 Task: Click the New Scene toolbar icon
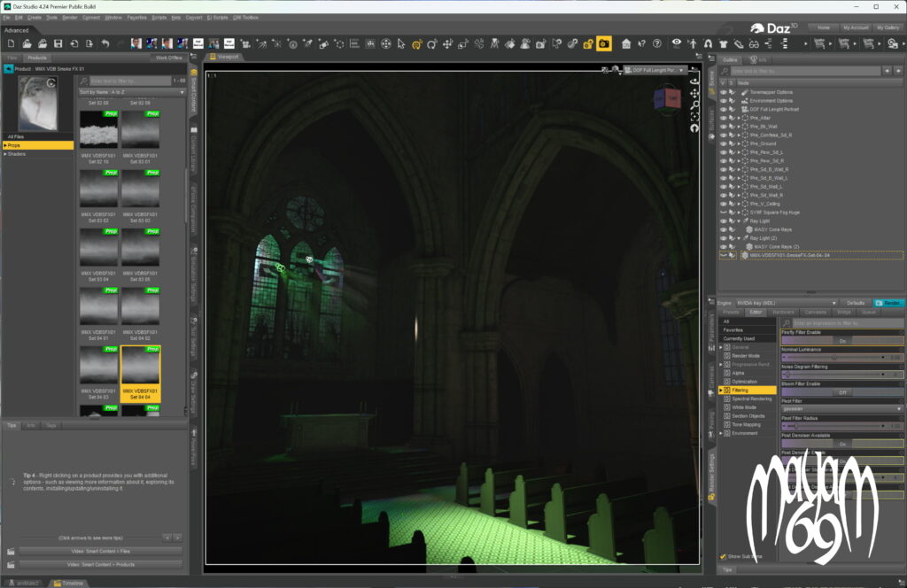(x=11, y=44)
